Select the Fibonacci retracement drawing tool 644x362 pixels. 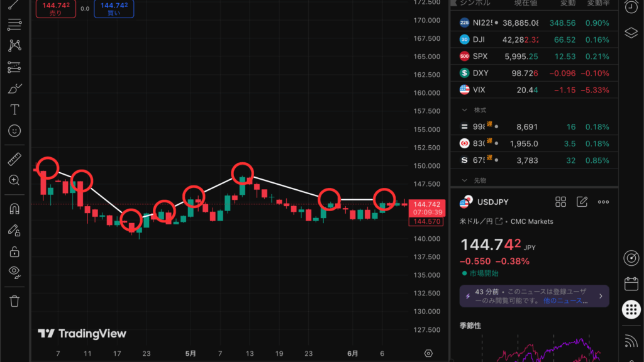(x=14, y=25)
